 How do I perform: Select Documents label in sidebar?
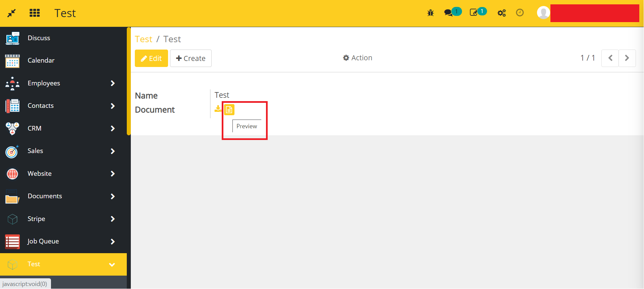(45, 196)
